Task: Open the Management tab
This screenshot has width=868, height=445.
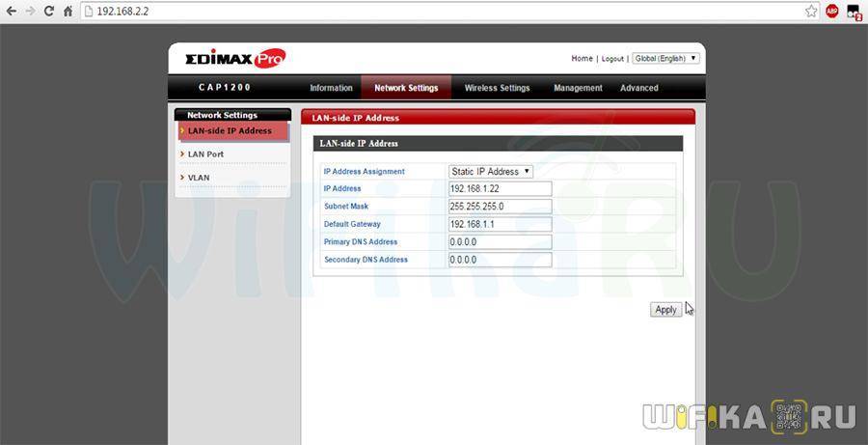Action: (578, 88)
